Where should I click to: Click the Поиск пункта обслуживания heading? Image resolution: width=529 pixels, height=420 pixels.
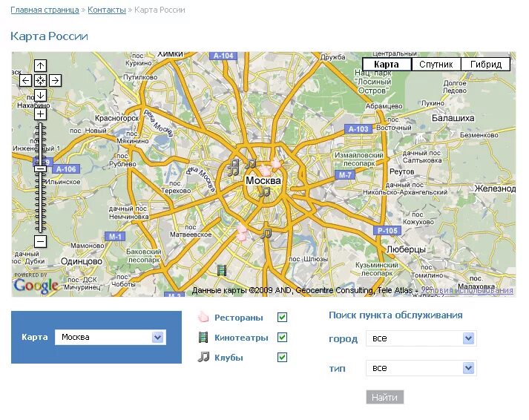pos(395,315)
